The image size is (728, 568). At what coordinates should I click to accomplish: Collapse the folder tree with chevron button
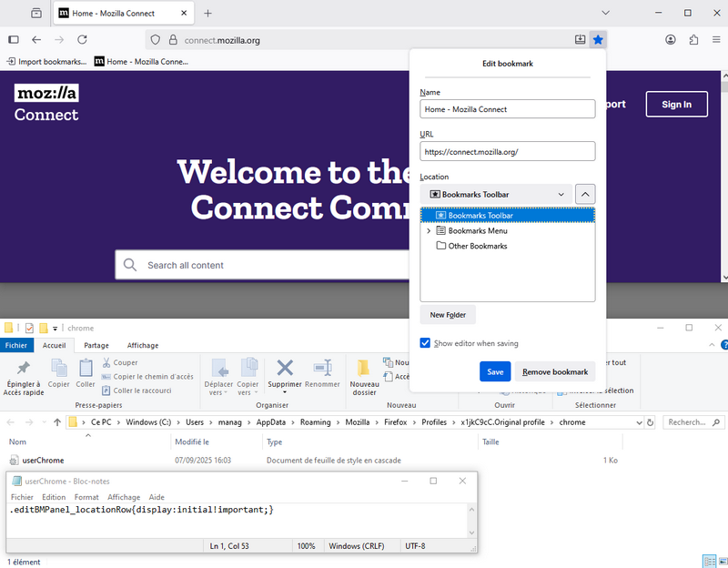586,194
